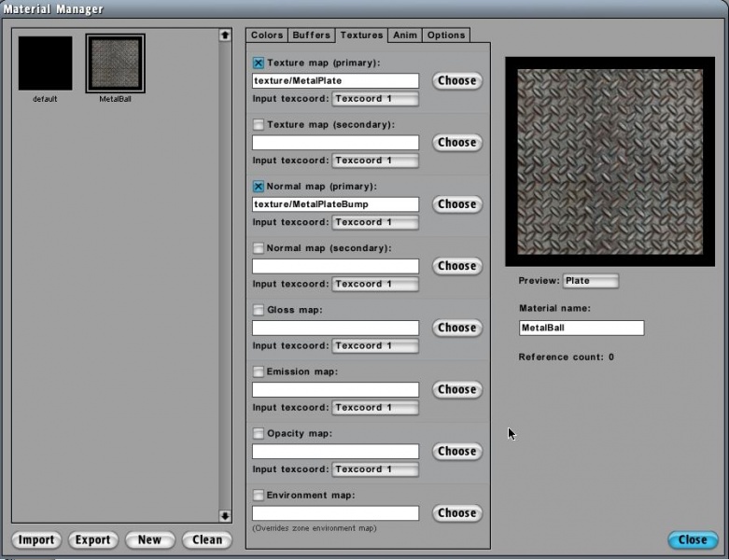Click Choose for Environment map
The width and height of the screenshot is (729, 560).
(456, 512)
